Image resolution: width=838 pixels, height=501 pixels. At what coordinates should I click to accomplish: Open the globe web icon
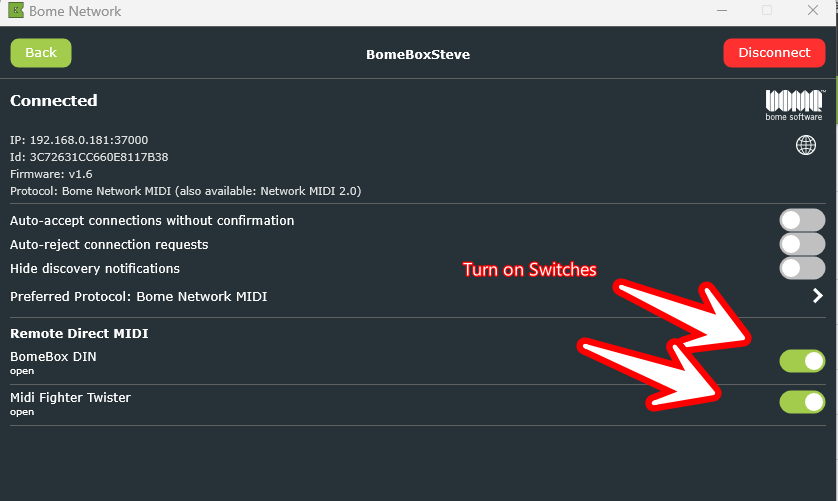[805, 146]
